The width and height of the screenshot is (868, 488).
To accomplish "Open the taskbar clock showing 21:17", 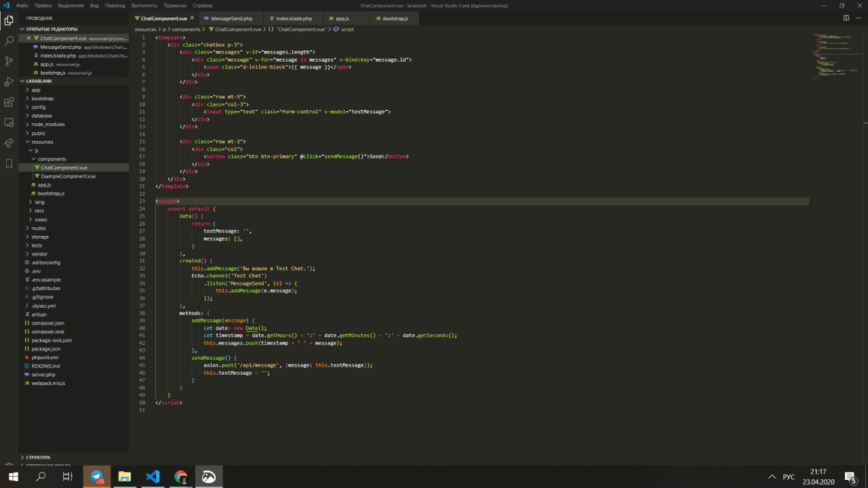I will (x=818, y=476).
